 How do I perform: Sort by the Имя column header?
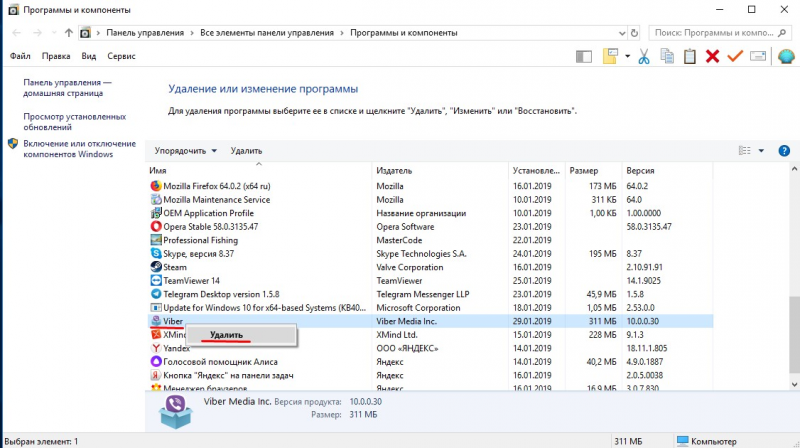(x=258, y=170)
